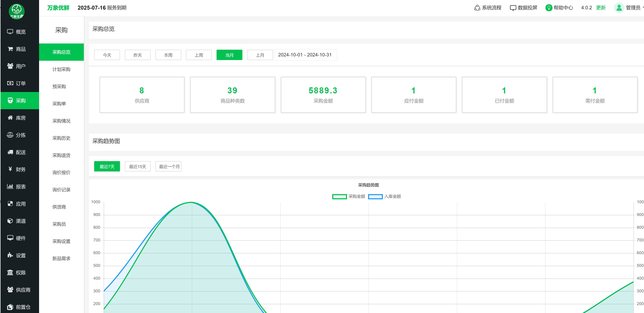Click the 概览 monitor icon in sidebar
Viewport: 644px width, 313px height.
[10, 32]
